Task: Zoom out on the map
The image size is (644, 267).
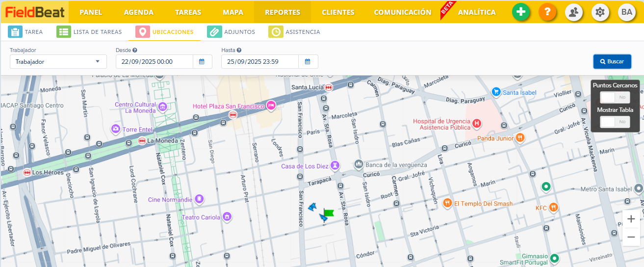Action: pos(631,237)
